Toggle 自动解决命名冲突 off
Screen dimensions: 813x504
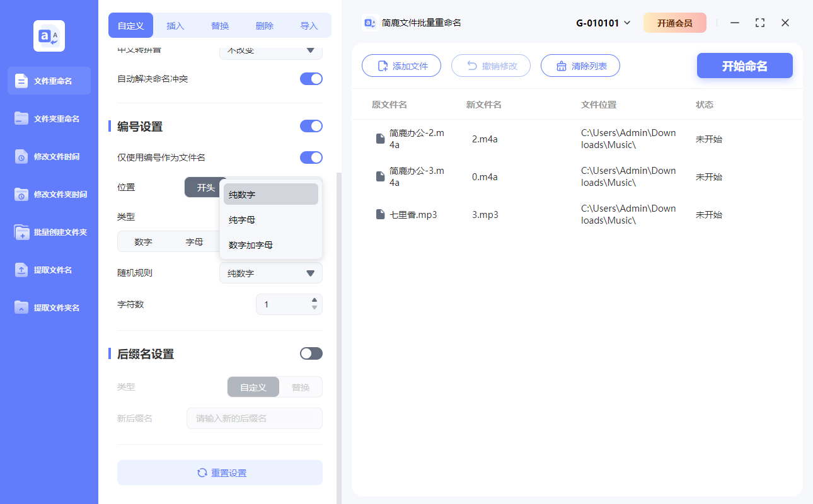pyautogui.click(x=311, y=78)
